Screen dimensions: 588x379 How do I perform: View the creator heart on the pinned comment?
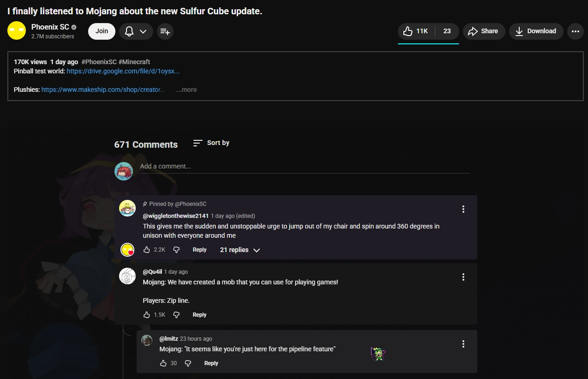[128, 249]
